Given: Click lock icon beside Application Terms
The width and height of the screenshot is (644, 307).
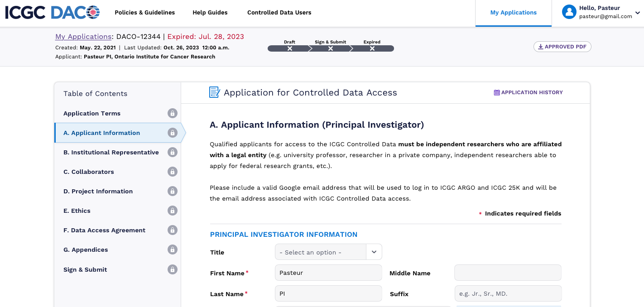Looking at the screenshot, I should (172, 113).
